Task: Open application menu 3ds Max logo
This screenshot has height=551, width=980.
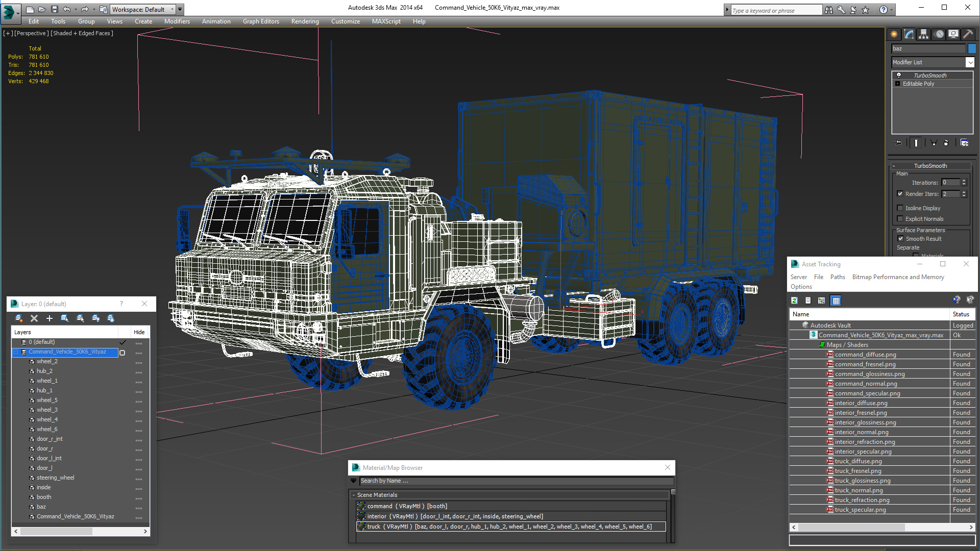Action: click(10, 13)
